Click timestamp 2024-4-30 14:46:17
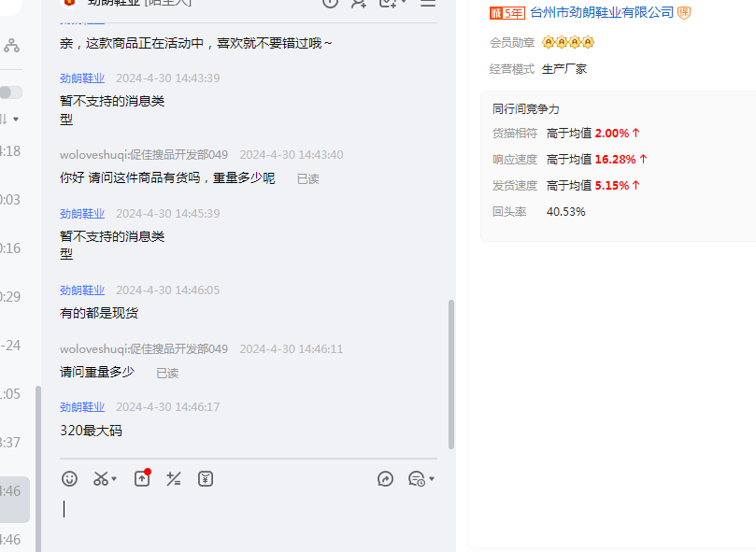756x552 pixels. tap(168, 407)
